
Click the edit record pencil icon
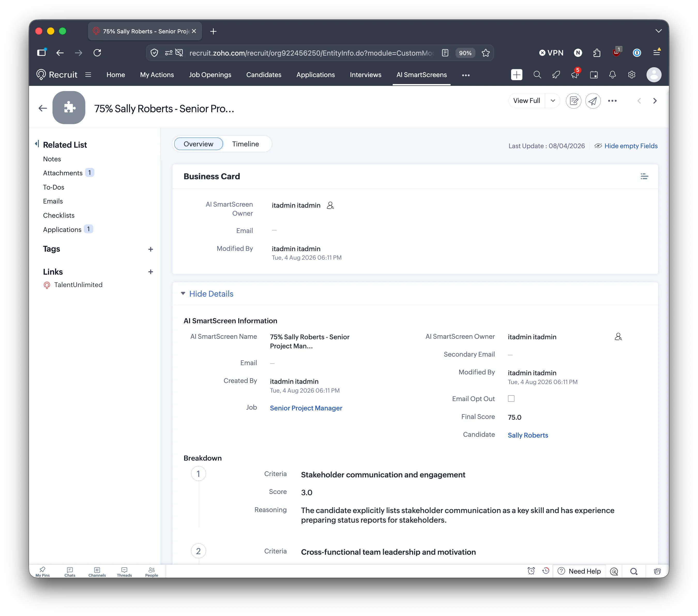click(x=574, y=101)
